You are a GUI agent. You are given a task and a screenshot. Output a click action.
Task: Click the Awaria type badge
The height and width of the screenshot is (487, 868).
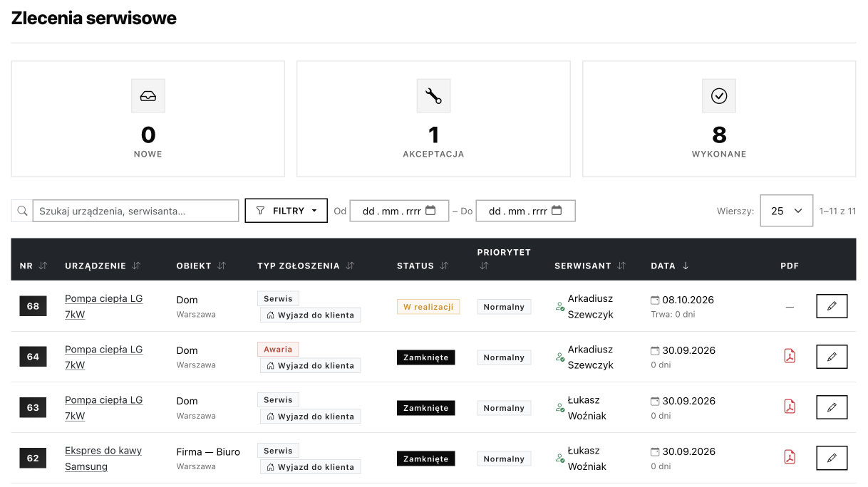[x=278, y=350]
